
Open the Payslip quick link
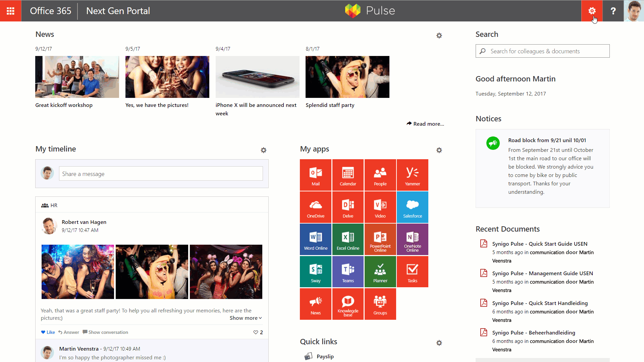(x=325, y=356)
